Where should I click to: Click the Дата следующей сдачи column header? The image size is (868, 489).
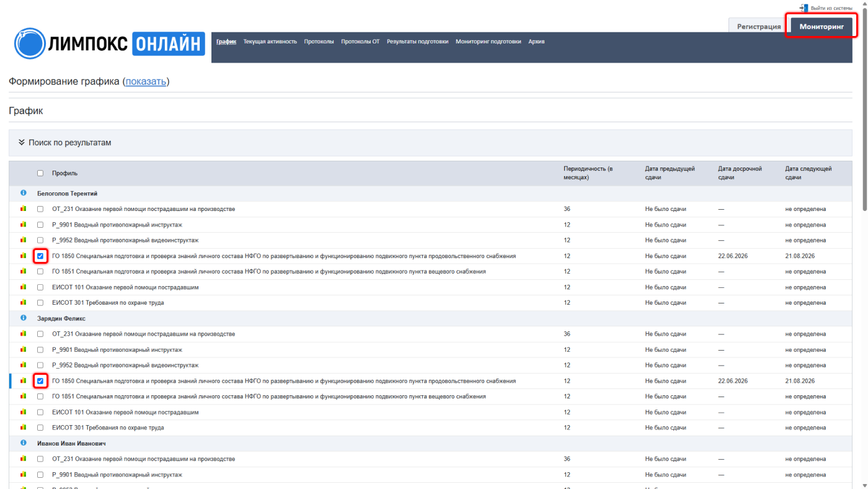[808, 173]
